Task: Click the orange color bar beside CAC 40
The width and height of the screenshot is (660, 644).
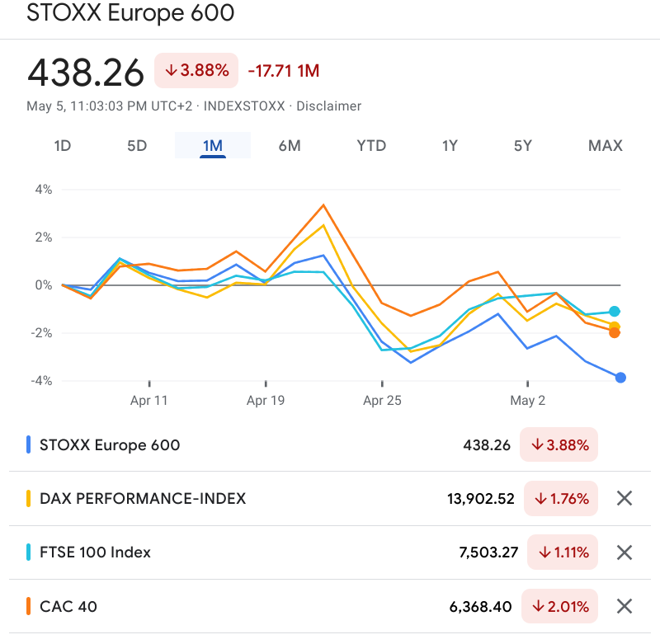Action: point(28,606)
